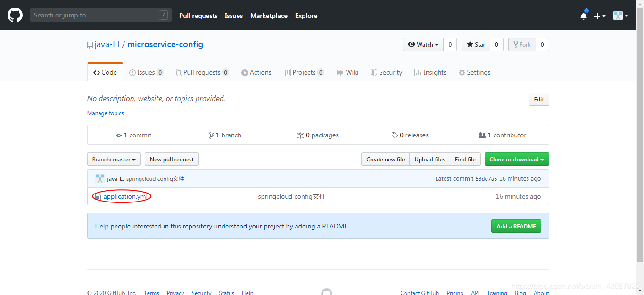Switch to the Issues tab
Viewport: 644px width, 295px height.
[x=146, y=72]
